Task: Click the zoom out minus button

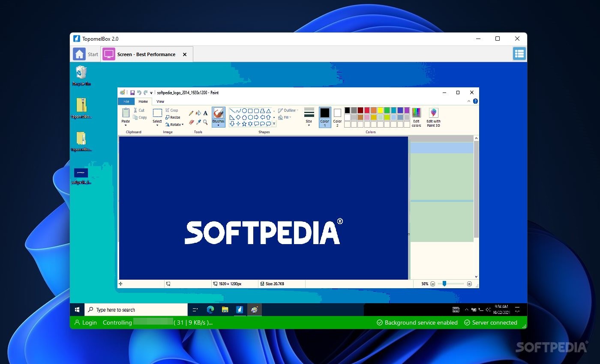Action: point(432,283)
